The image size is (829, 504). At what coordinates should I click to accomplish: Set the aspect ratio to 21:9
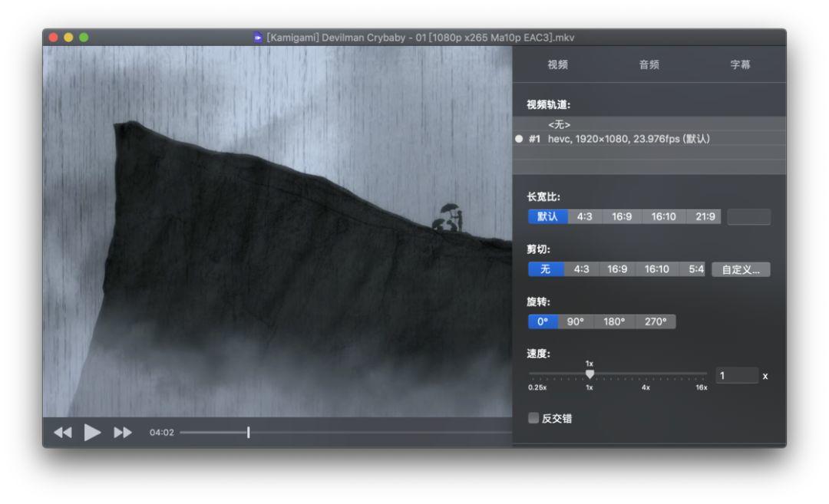click(x=705, y=216)
